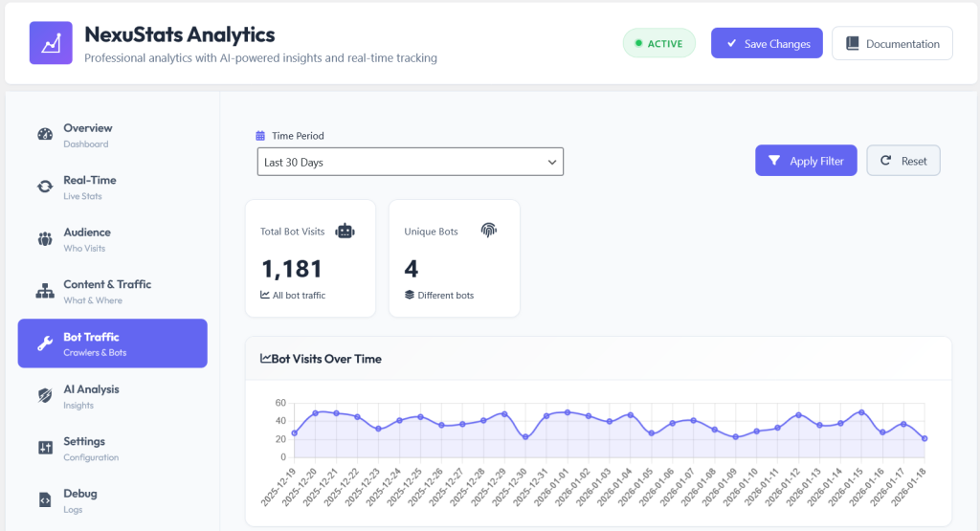Click the Save Changes button
Viewport: 980px width, 531px height.
767,43
